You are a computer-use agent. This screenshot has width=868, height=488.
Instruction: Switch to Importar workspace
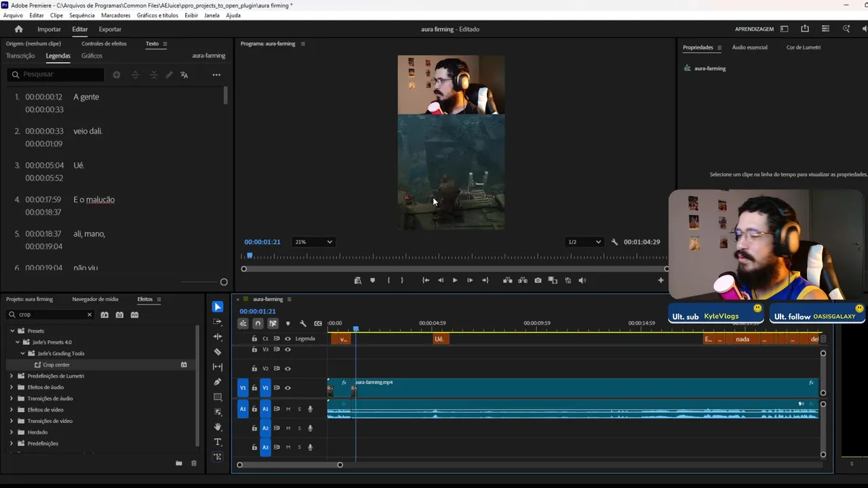(49, 29)
